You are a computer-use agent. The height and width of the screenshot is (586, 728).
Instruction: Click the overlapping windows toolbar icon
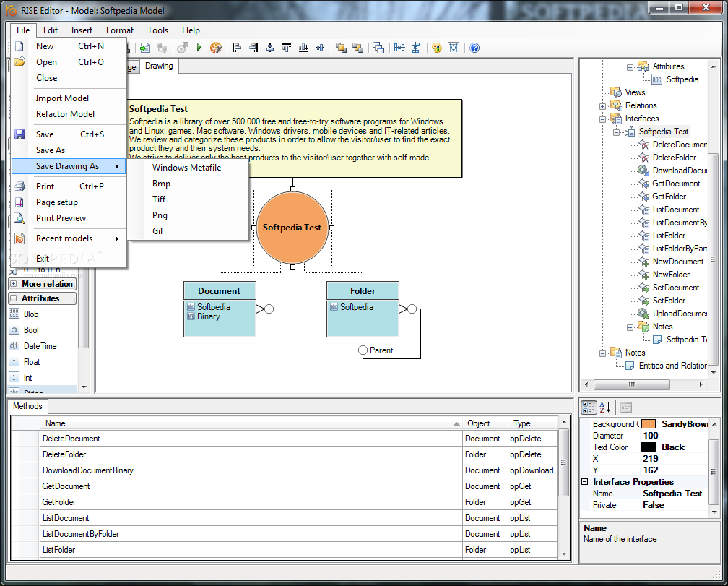click(378, 48)
